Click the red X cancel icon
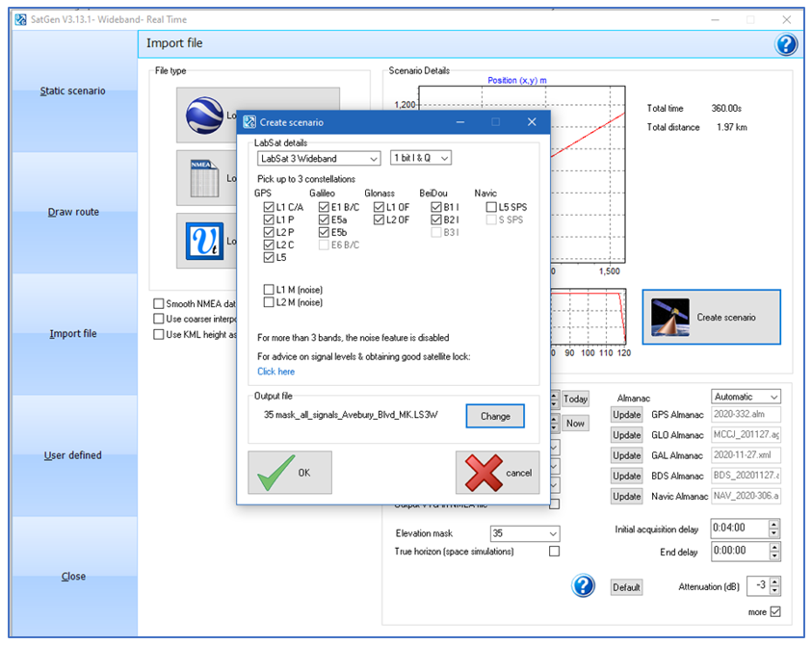The height and width of the screenshot is (645, 812). [x=484, y=473]
